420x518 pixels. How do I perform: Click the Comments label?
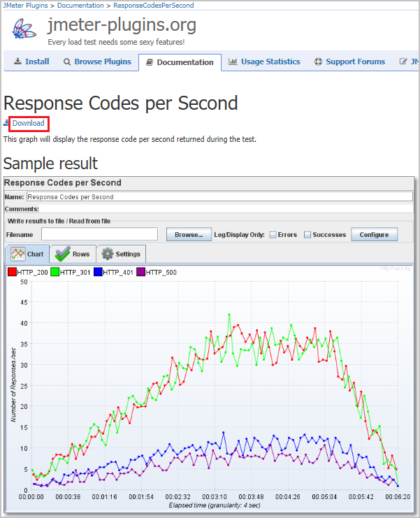click(22, 209)
